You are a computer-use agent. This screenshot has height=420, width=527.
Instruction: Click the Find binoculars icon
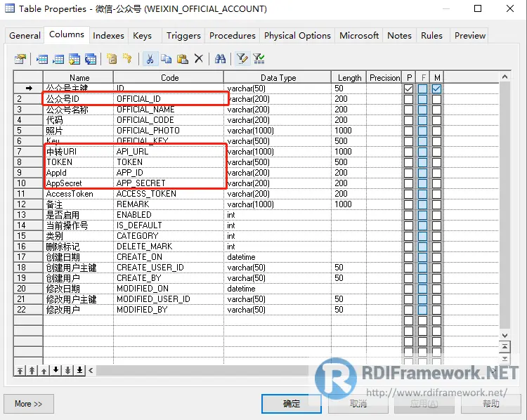(x=220, y=59)
